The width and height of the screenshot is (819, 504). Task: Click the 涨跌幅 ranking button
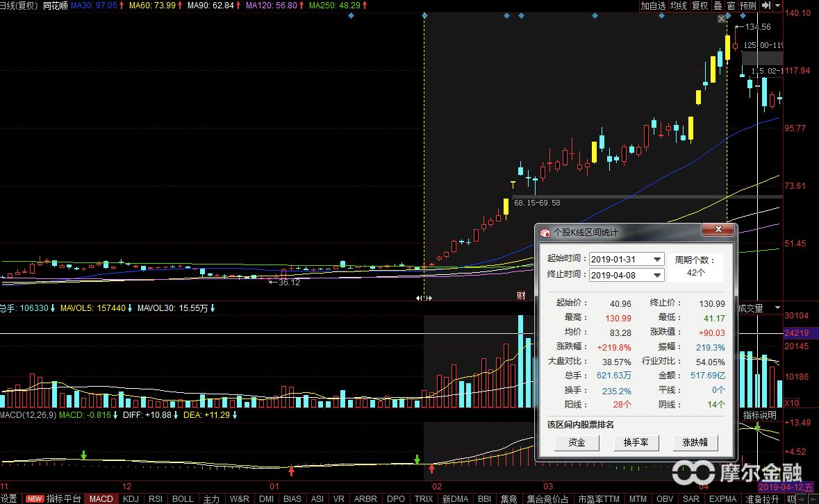pos(695,442)
